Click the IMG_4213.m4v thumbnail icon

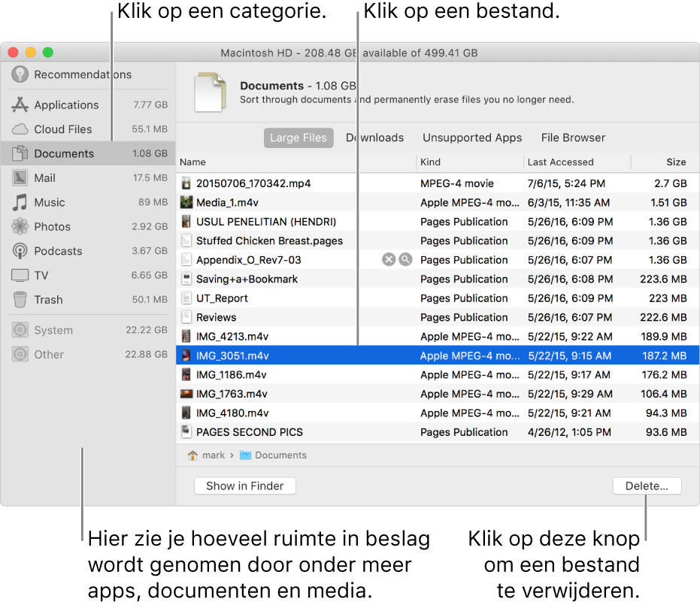click(186, 336)
